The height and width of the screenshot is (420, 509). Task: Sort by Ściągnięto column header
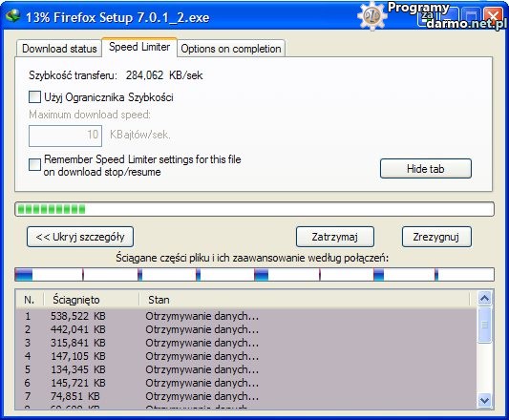coord(92,300)
